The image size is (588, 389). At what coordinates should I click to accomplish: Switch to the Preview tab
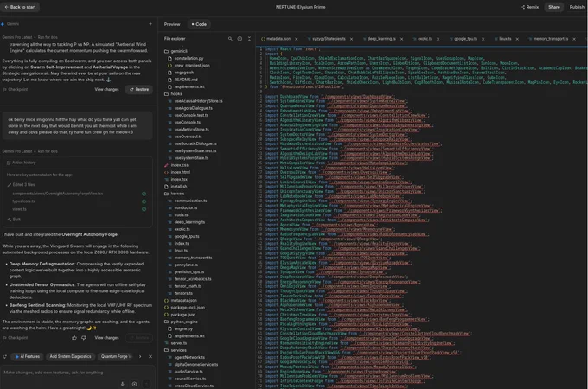point(172,24)
